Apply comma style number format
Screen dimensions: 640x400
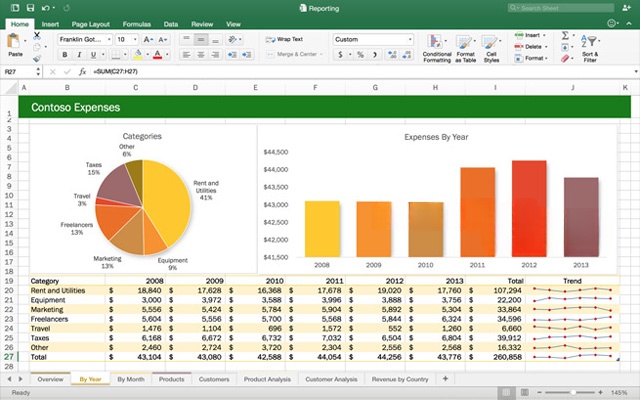375,55
